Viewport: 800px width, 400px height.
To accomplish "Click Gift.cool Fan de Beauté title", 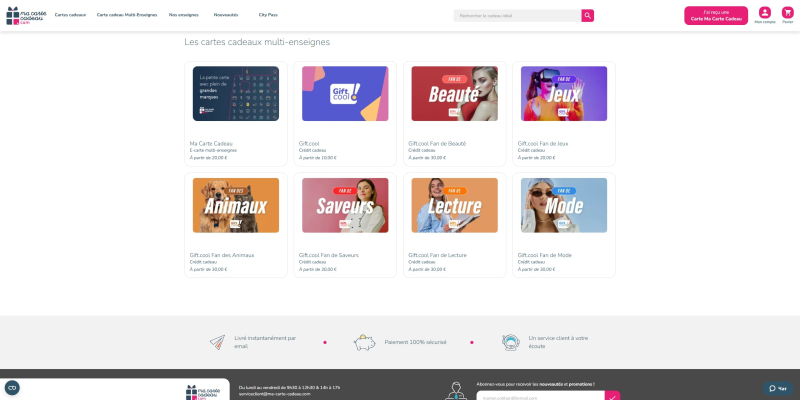I will pyautogui.click(x=437, y=144).
